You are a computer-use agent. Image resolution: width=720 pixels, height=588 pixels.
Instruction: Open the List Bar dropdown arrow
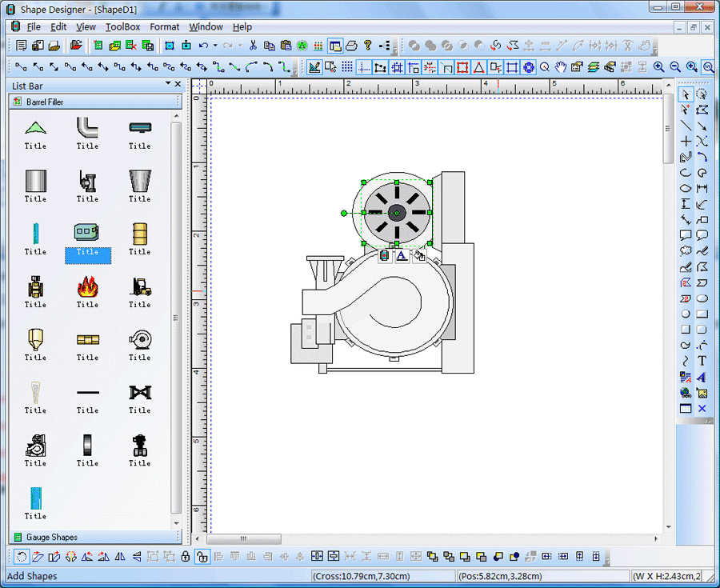coord(168,83)
